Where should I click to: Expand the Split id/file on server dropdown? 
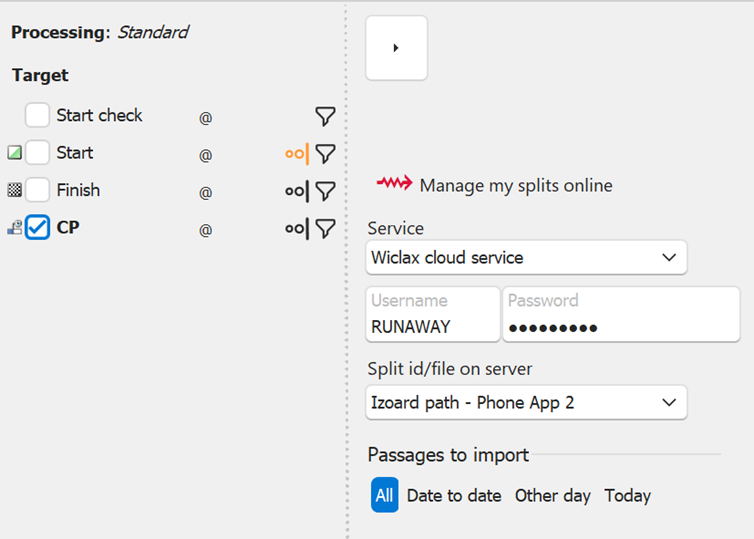tap(526, 403)
